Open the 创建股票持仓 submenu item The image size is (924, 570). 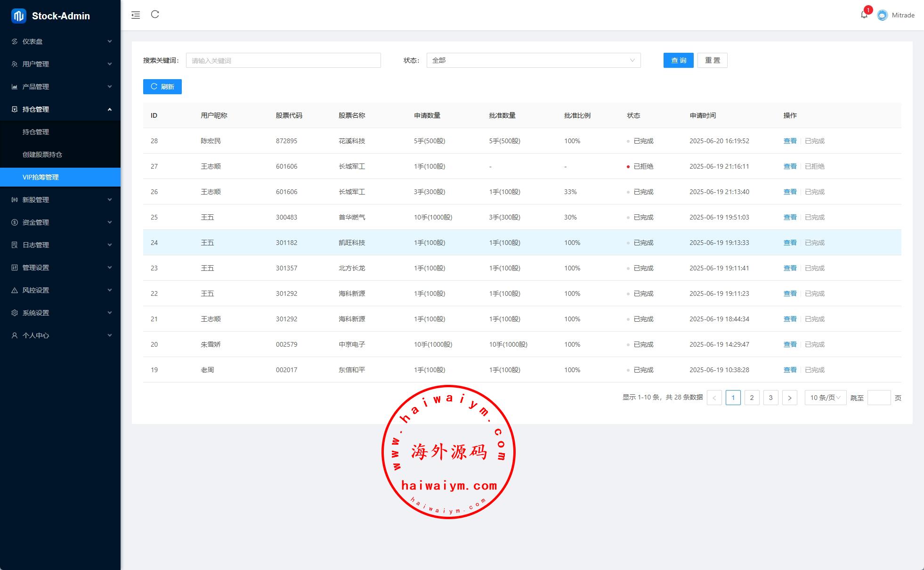pos(42,155)
